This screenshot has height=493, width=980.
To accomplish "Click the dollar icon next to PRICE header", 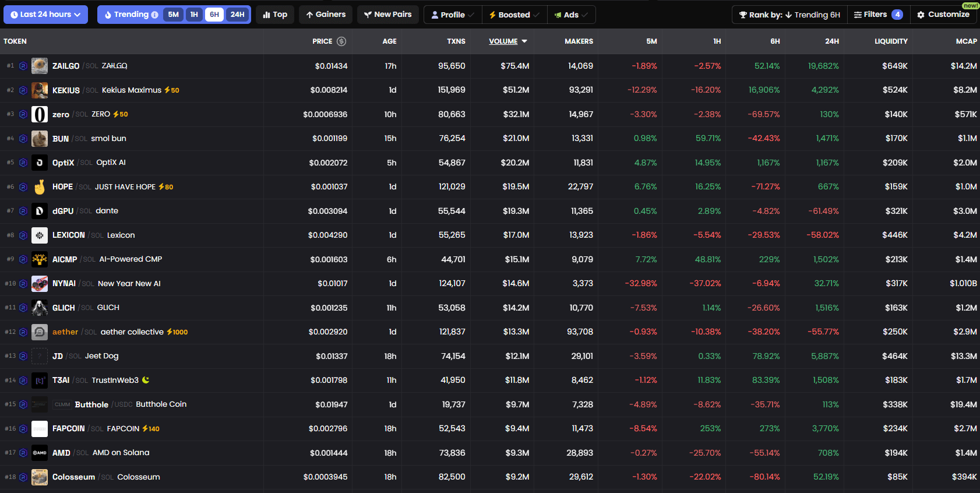I will [341, 41].
